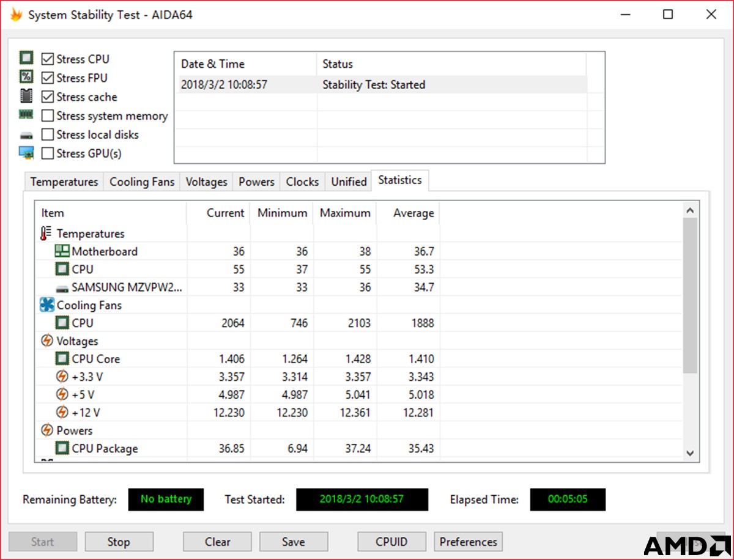Open the Voltages tab
The width and height of the screenshot is (734, 560).
[x=207, y=182]
